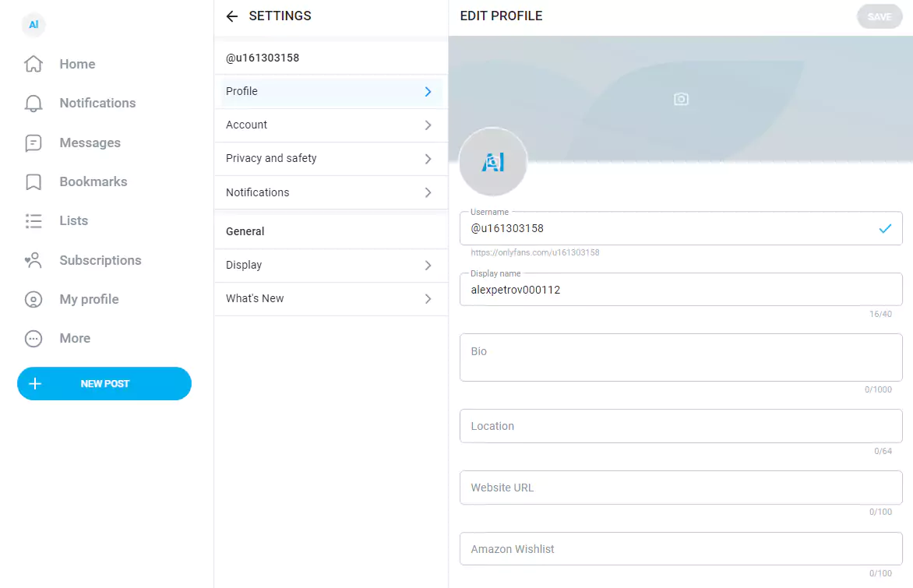Open the Profile settings entry
The image size is (913, 588).
click(x=331, y=91)
